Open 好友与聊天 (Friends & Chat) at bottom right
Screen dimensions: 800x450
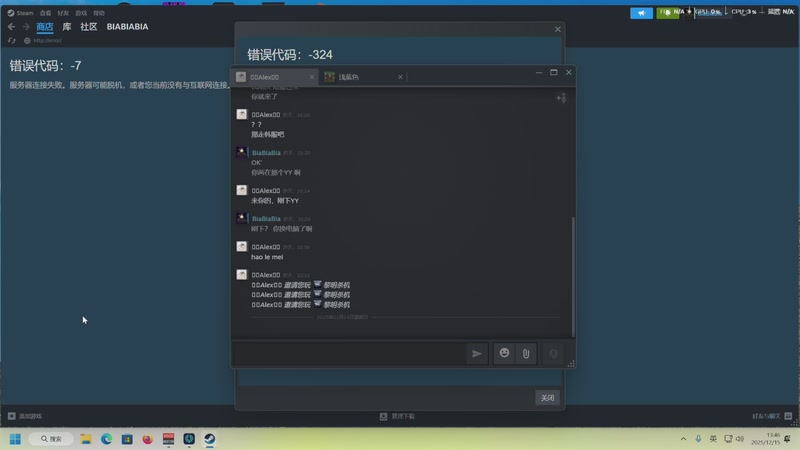[x=772, y=416]
